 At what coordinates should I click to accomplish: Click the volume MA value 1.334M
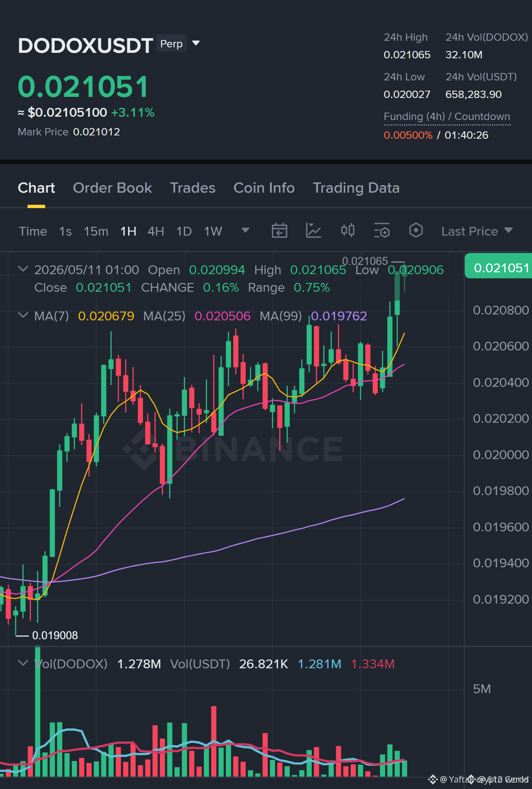click(373, 664)
